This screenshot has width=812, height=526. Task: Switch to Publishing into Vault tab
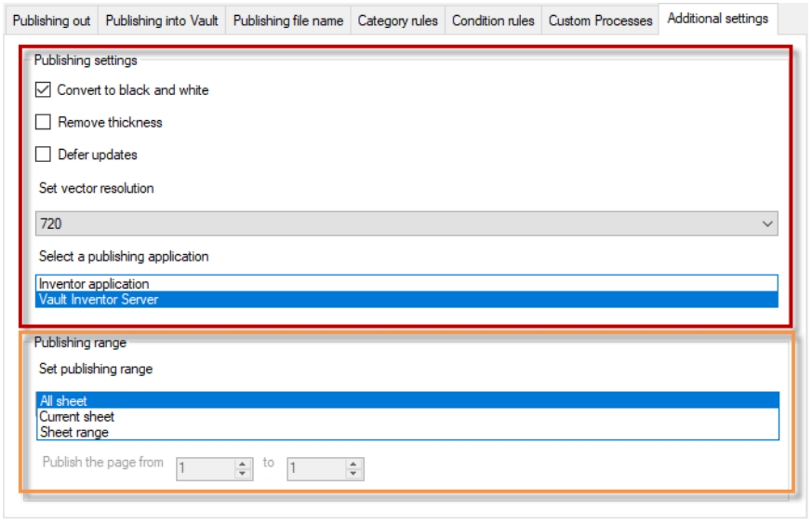pos(162,20)
